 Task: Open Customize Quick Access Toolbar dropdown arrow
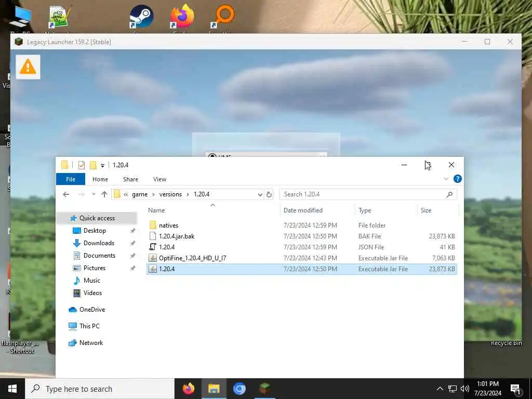click(x=102, y=166)
